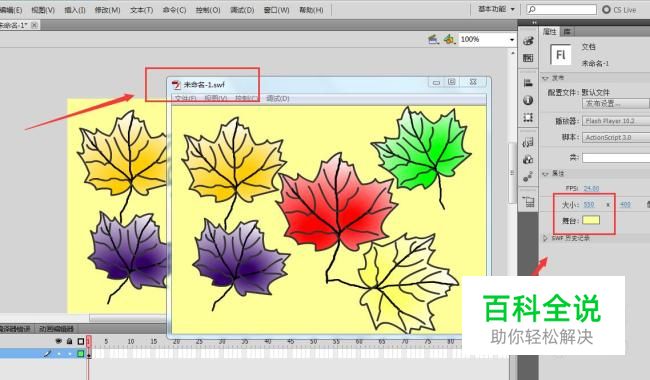Image resolution: width=650 pixels, height=380 pixels.
Task: Open 文件(F) menu in SWF window
Action: (x=185, y=98)
